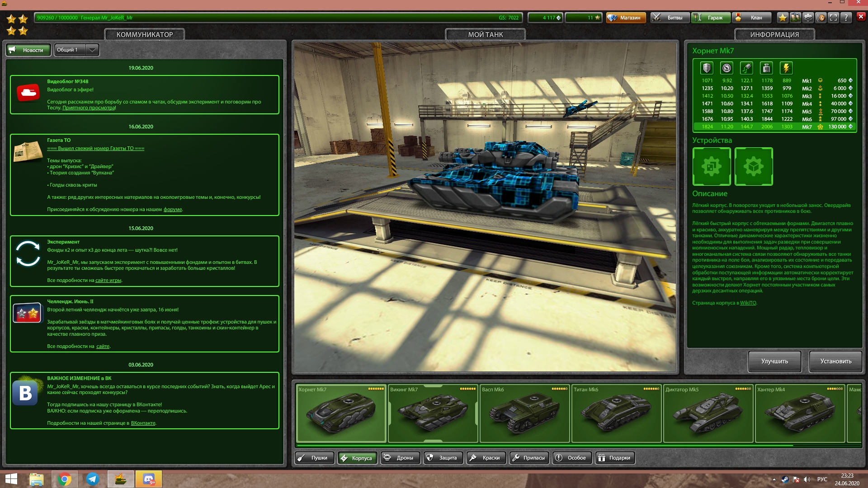Open Discord from taskbar
Viewport: 868px width, 488px height.
(149, 479)
